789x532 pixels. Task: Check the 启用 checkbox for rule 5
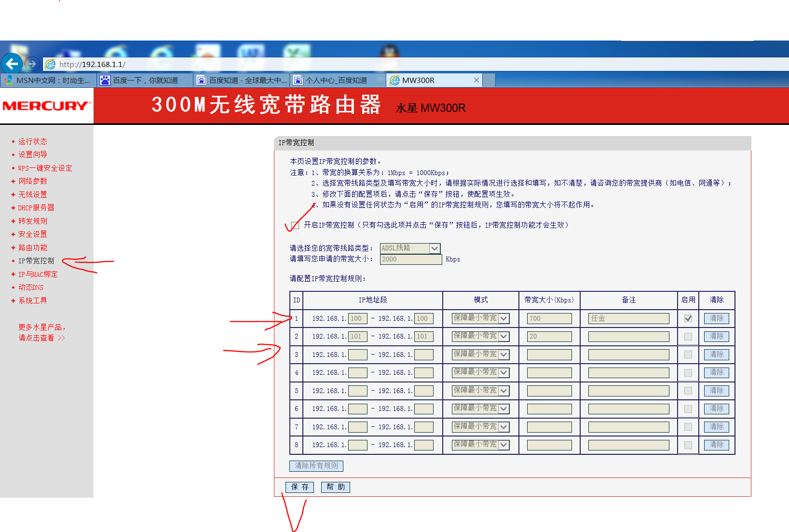[688, 391]
